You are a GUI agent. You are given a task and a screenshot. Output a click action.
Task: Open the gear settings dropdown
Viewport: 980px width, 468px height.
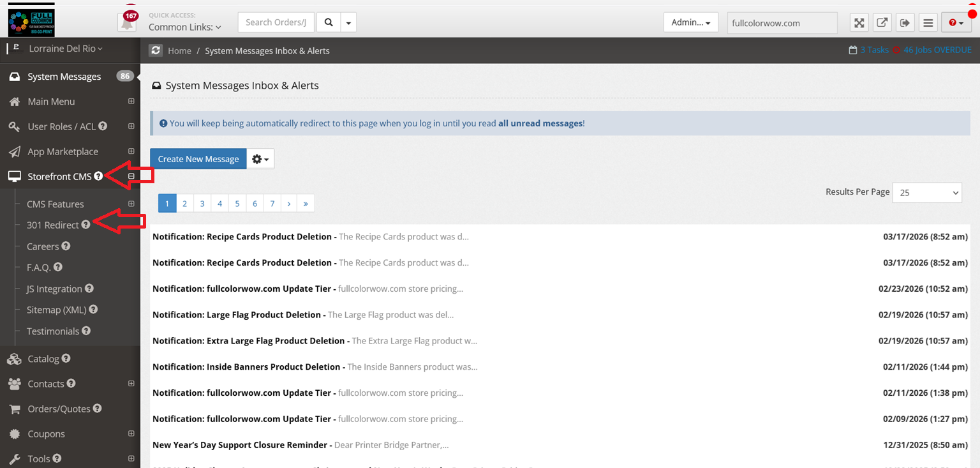[x=260, y=159]
